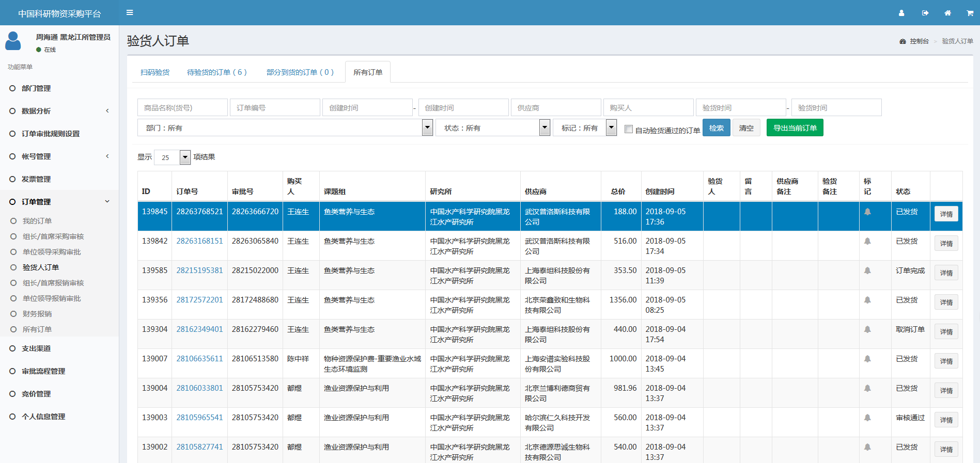Open order number link 28263168151
Viewport: 980px width, 463px height.
pos(199,241)
